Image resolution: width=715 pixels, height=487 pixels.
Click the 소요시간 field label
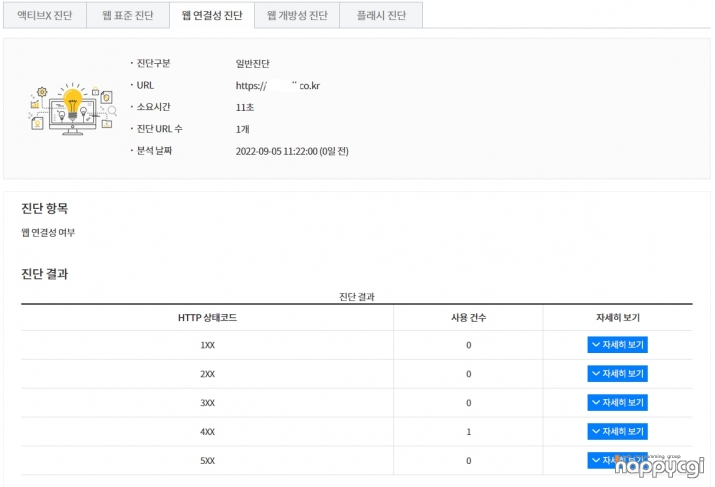[153, 107]
